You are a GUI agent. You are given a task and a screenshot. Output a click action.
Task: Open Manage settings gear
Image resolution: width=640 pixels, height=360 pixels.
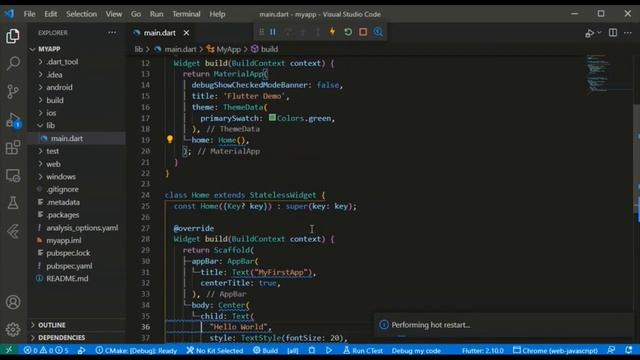(x=13, y=329)
